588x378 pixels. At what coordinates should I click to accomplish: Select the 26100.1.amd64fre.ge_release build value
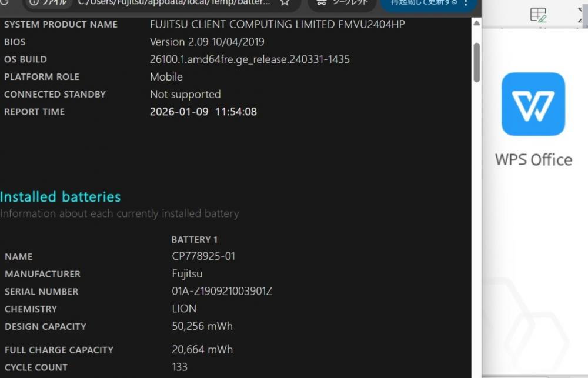point(250,59)
